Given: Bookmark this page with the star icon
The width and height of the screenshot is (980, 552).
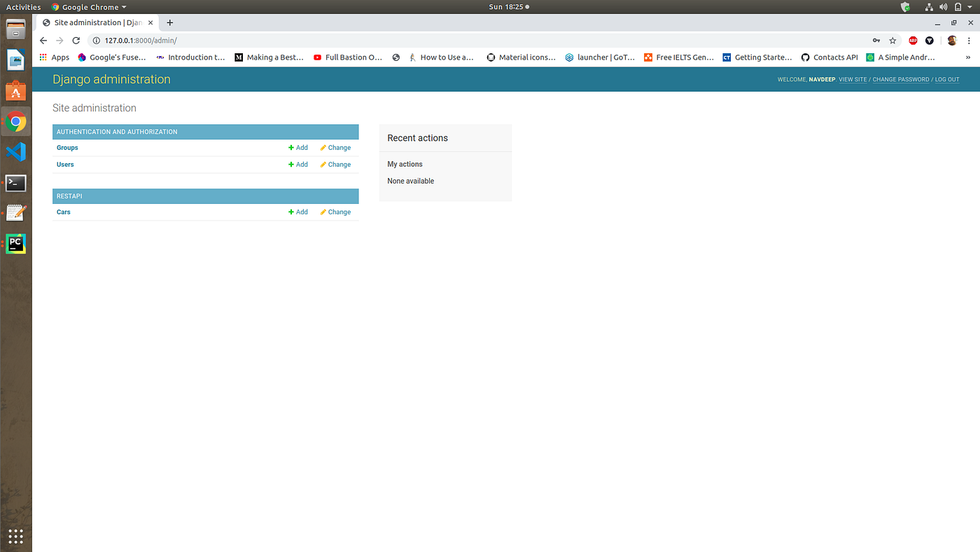Looking at the screenshot, I should [892, 40].
